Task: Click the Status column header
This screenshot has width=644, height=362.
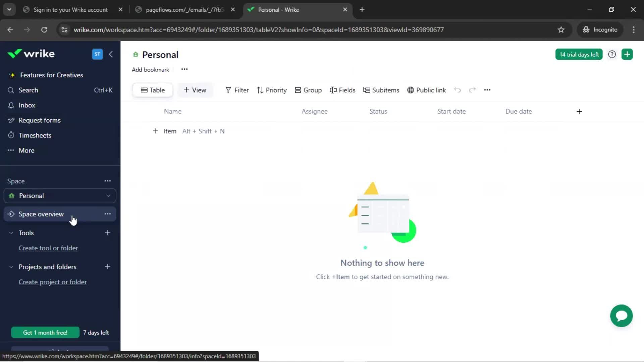Action: 378,111
